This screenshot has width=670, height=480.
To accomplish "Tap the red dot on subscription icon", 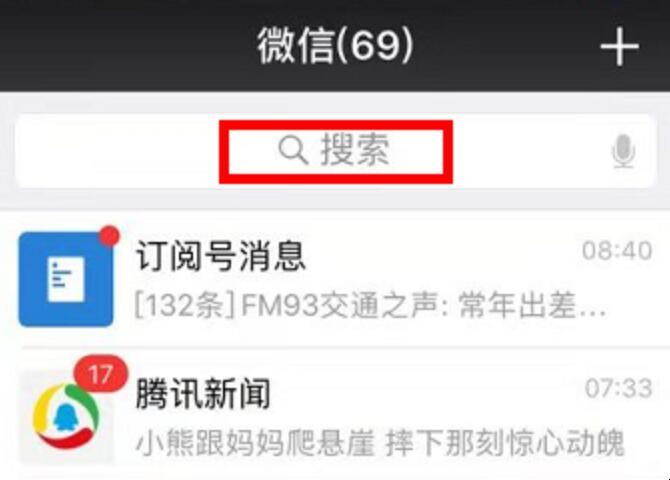I will (110, 236).
